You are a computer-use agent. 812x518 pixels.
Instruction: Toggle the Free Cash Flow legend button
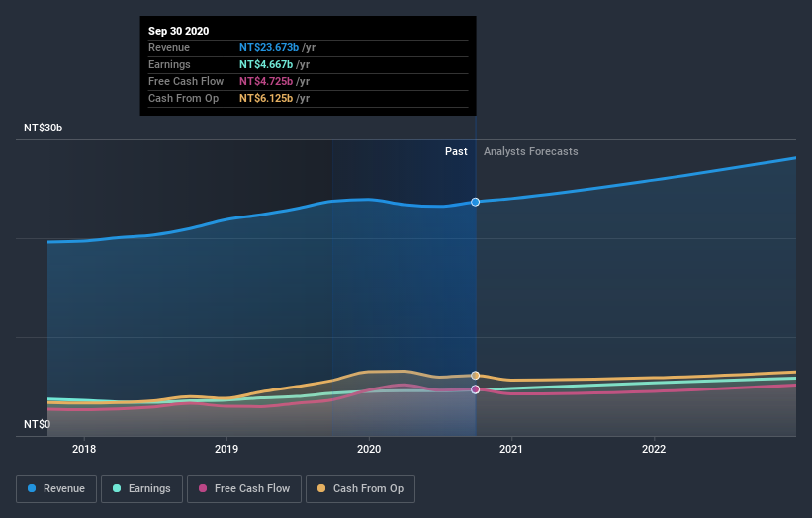coord(244,489)
